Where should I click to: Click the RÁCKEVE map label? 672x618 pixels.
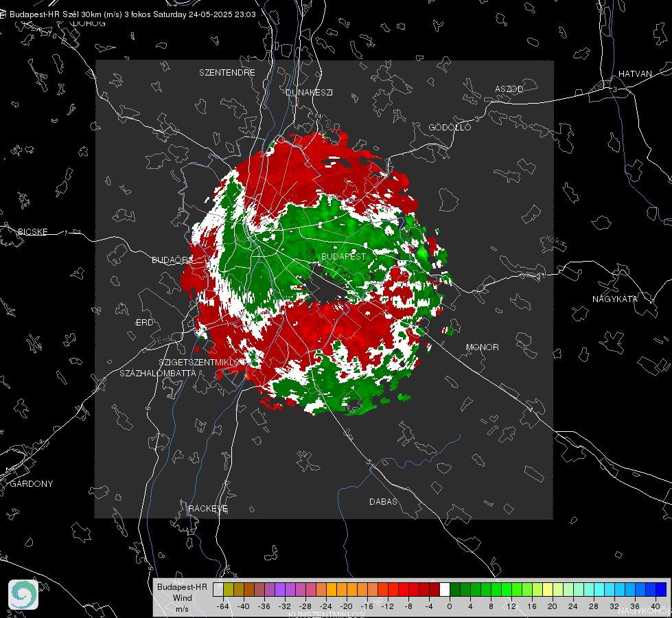(x=208, y=509)
